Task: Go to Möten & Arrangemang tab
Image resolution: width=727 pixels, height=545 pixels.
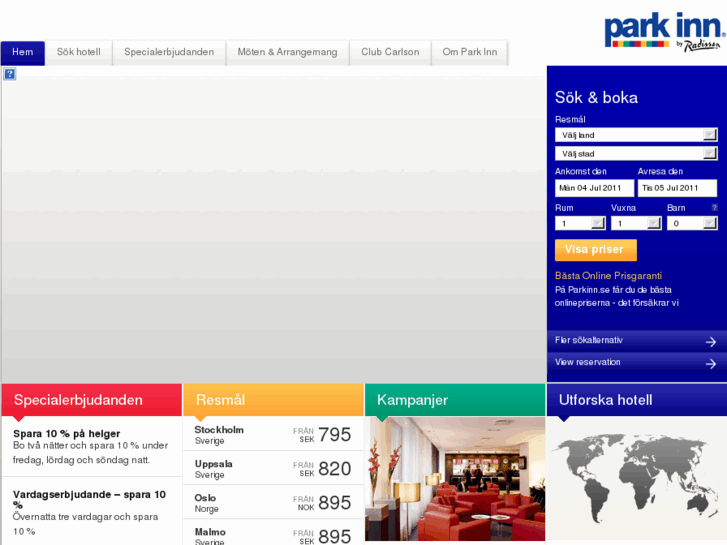Action: 287,52
